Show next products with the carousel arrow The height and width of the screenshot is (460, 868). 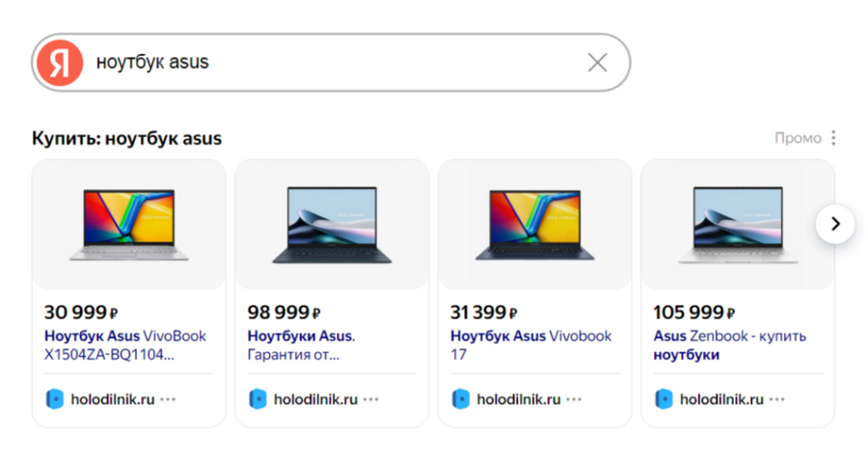(835, 224)
